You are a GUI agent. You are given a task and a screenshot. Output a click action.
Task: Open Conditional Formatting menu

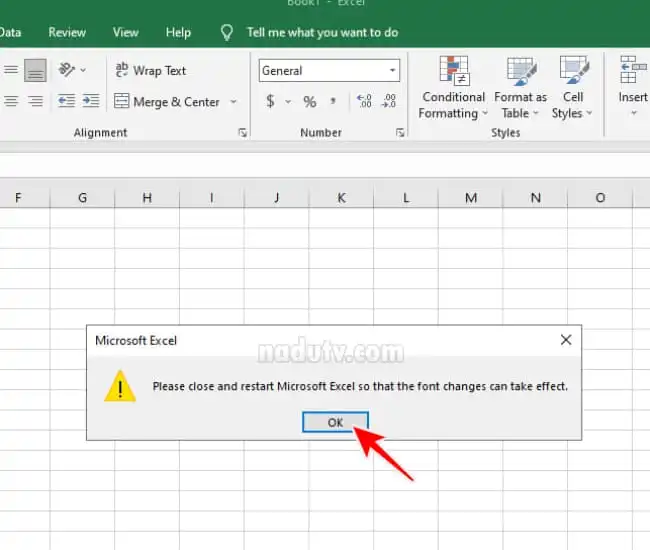coord(453,88)
